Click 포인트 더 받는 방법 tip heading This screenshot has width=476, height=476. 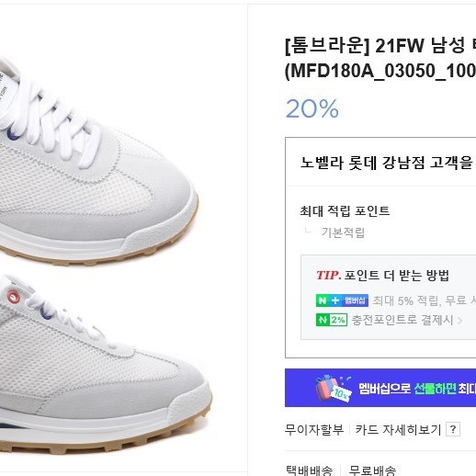pos(396,275)
